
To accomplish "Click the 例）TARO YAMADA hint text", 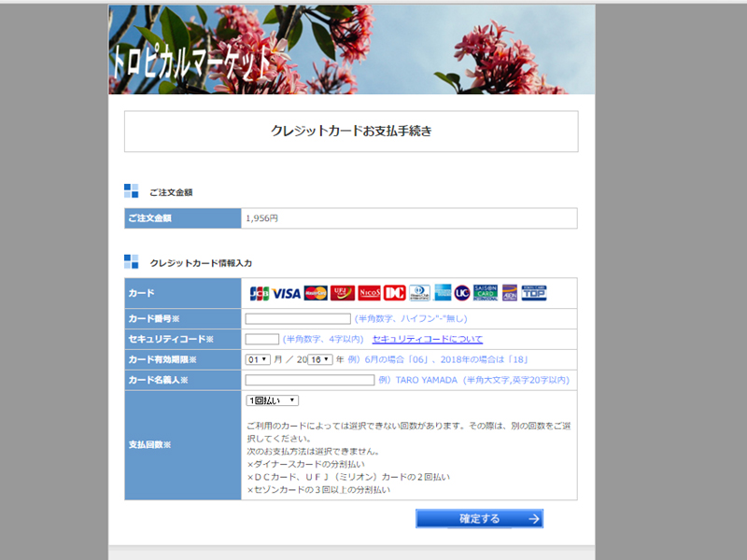I will point(417,380).
